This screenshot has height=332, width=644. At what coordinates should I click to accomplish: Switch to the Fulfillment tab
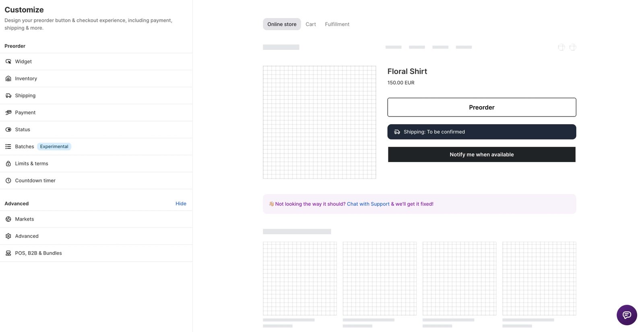point(337,24)
